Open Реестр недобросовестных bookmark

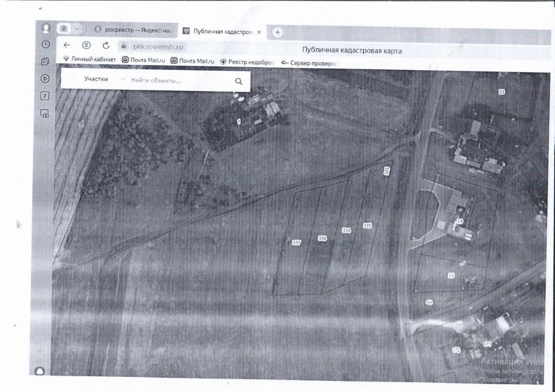click(x=248, y=62)
